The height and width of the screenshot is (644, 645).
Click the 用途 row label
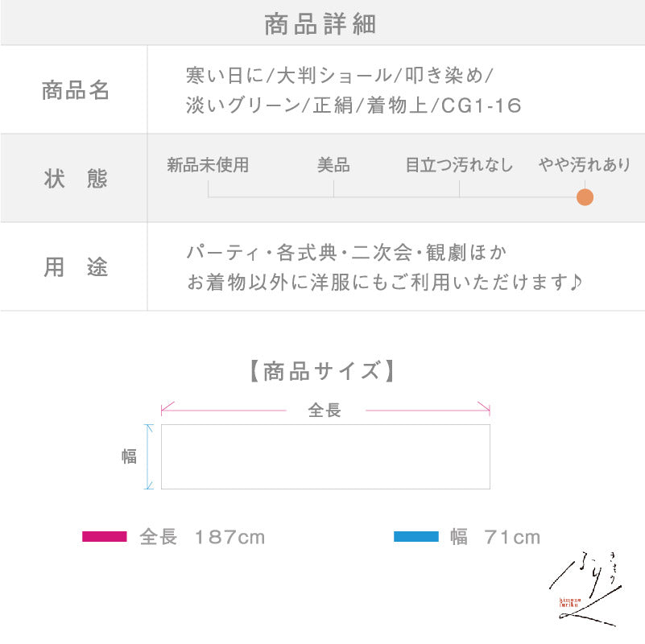[x=75, y=267]
